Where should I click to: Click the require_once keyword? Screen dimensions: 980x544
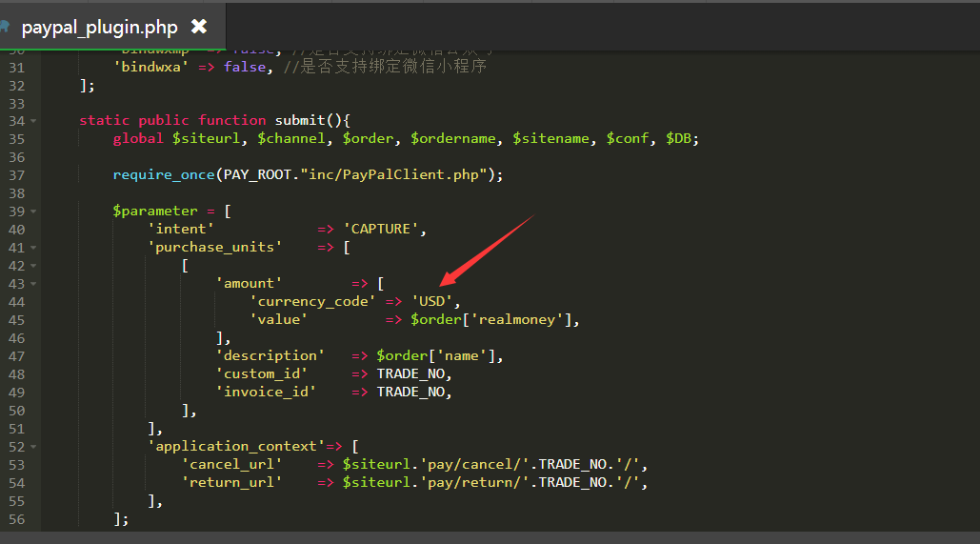pyautogui.click(x=164, y=174)
